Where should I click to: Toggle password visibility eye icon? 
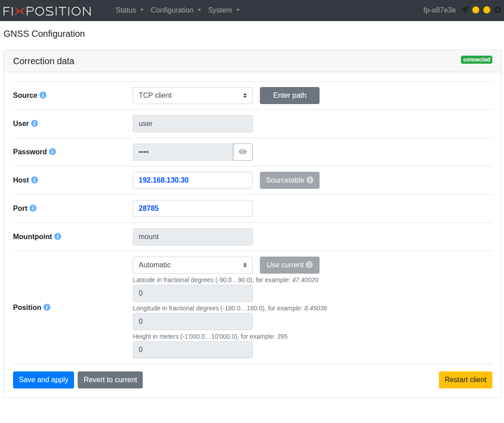(x=243, y=152)
